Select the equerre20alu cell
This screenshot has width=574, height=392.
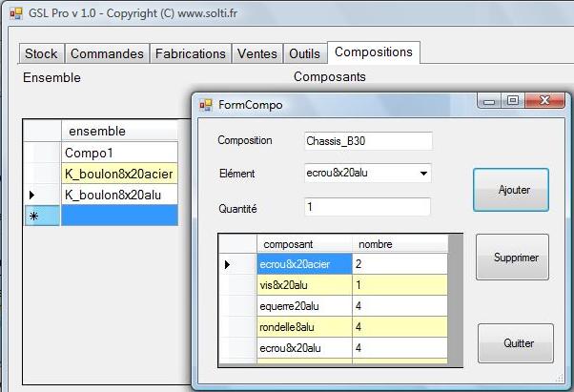(304, 306)
